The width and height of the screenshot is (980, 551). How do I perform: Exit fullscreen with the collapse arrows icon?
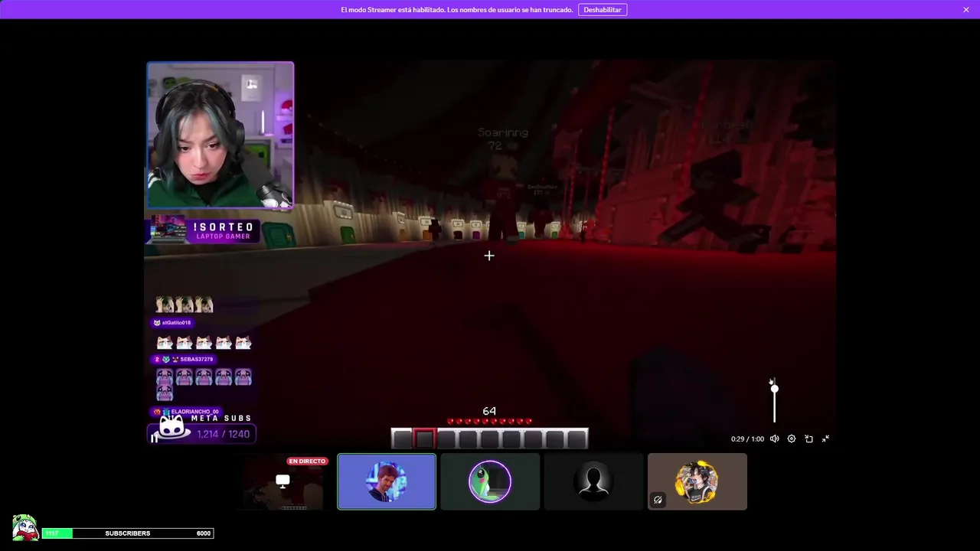click(x=825, y=439)
